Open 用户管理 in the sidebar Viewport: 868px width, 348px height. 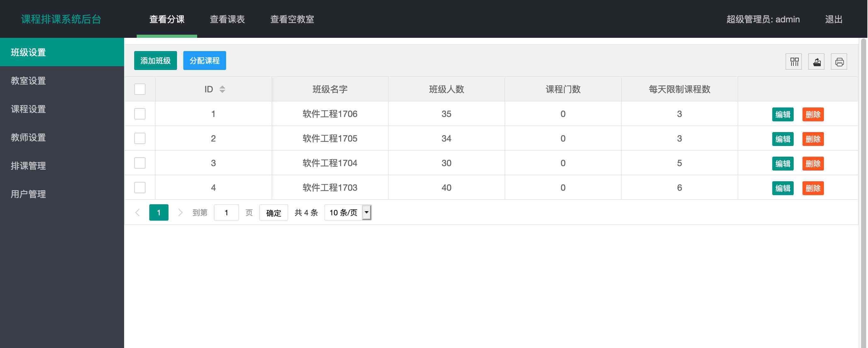point(28,194)
